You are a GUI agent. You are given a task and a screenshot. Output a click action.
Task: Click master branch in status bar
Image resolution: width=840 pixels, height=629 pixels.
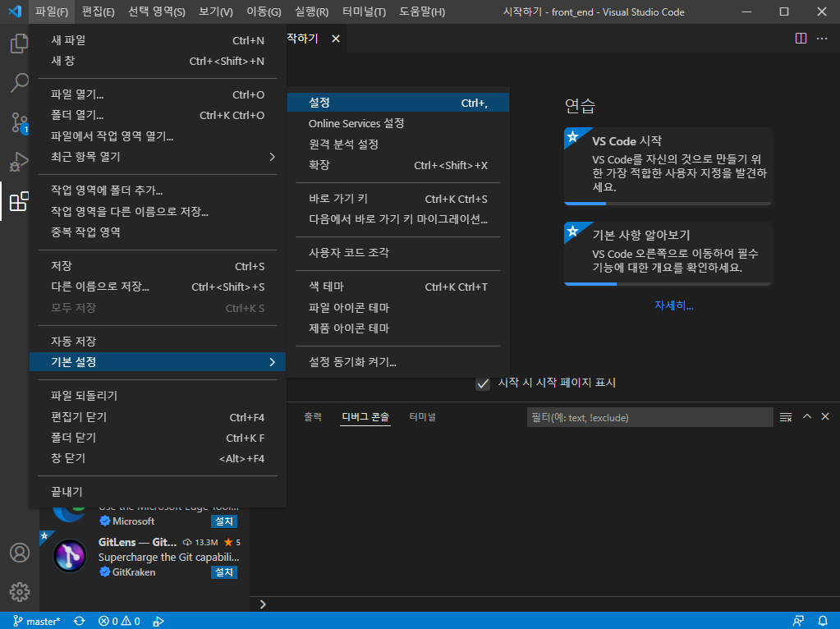(x=36, y=621)
